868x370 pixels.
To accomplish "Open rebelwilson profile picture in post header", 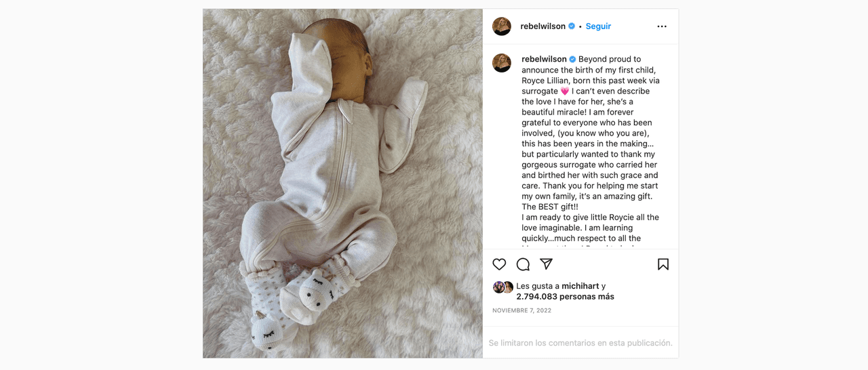I will pos(502,26).
